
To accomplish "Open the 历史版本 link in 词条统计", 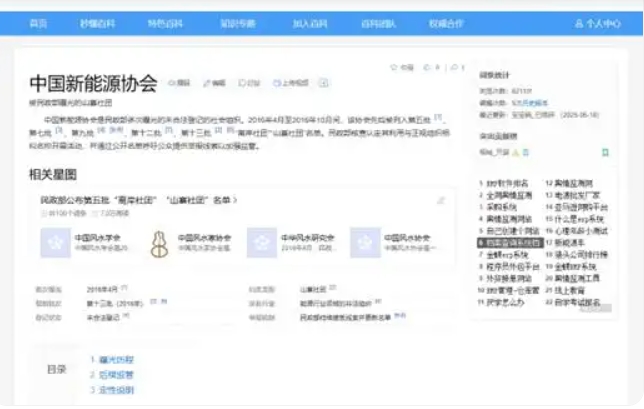I will tap(535, 103).
